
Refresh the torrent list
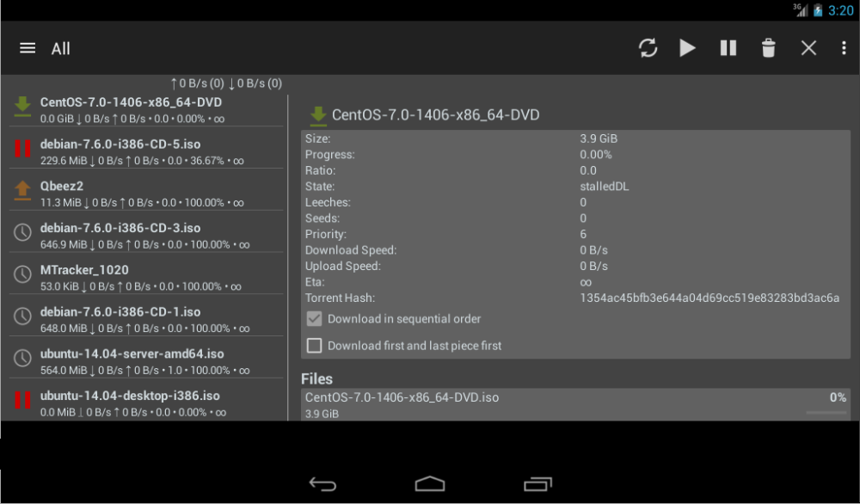[x=648, y=48]
